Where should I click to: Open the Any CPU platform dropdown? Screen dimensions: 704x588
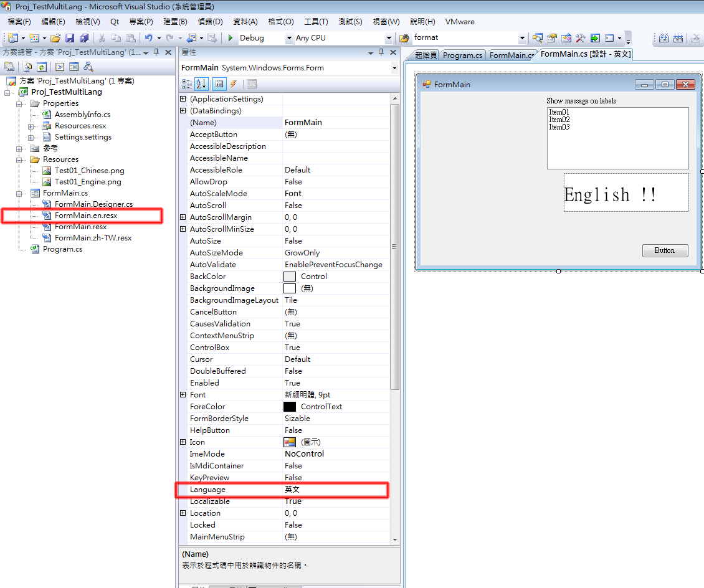coord(389,39)
